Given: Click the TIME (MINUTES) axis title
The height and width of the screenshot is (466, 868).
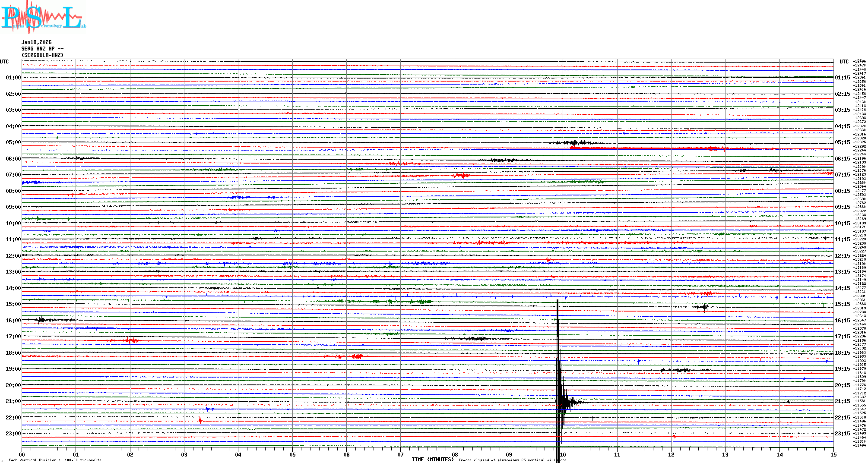Looking at the screenshot, I should click(433, 460).
